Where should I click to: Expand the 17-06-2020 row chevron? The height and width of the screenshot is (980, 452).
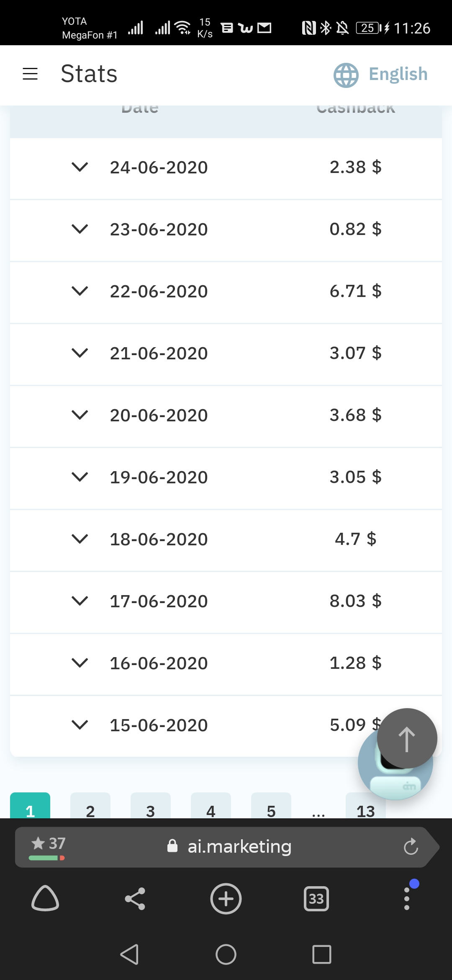click(80, 601)
